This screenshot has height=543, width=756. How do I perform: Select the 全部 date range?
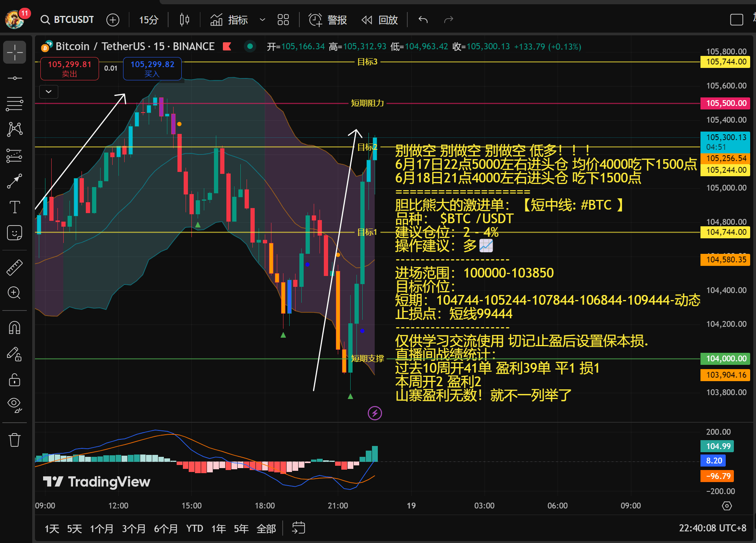tap(266, 529)
